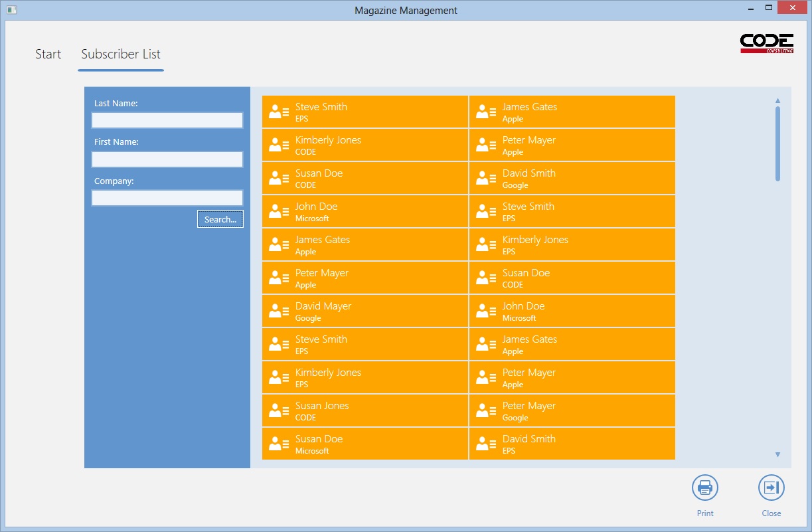Viewport: 812px width, 532px height.
Task: Click the Close exit-door icon at bottom right
Action: [771, 488]
